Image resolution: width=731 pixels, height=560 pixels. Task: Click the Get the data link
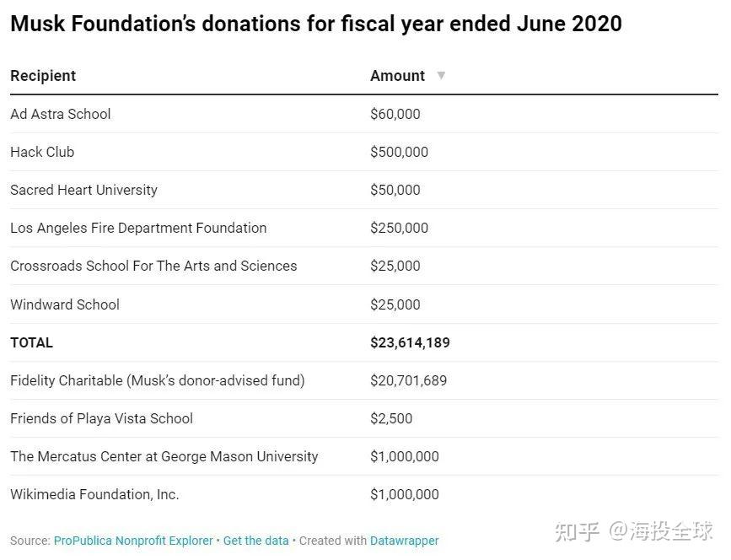255,541
